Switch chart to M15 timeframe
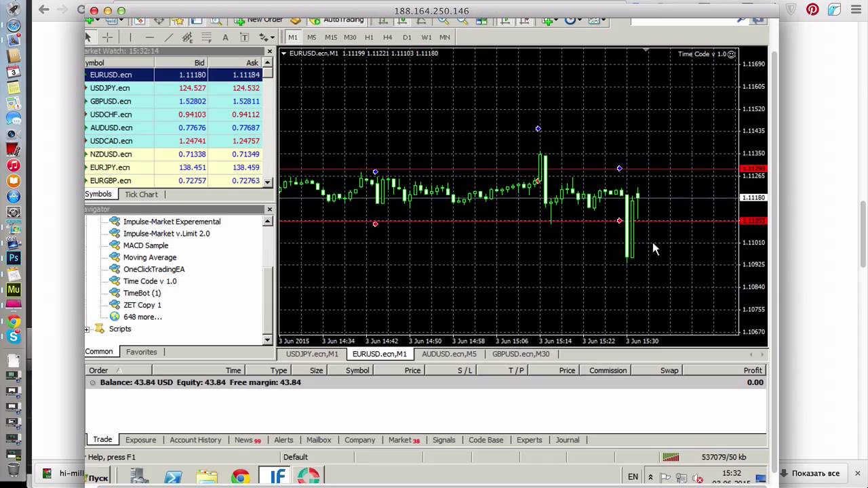868x488 pixels. click(x=331, y=37)
